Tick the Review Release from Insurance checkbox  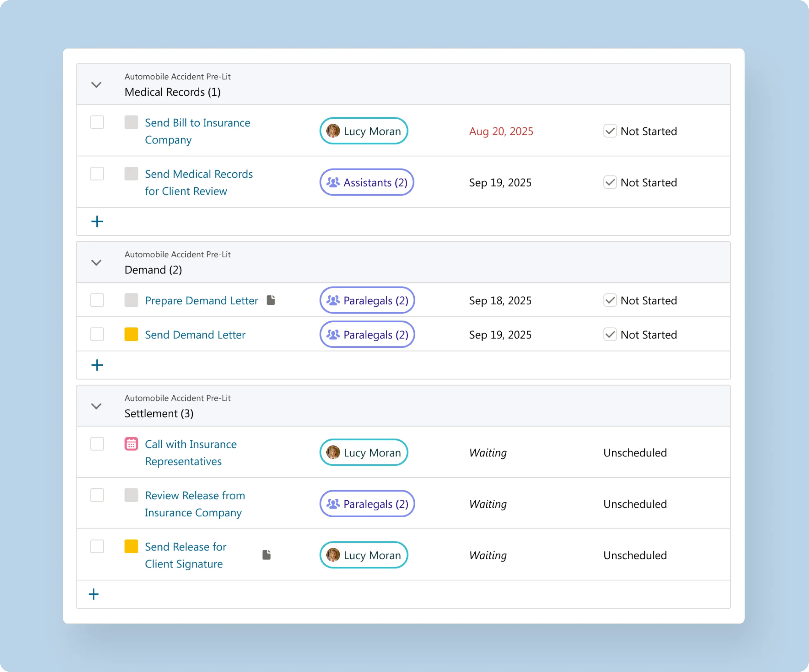coord(97,495)
